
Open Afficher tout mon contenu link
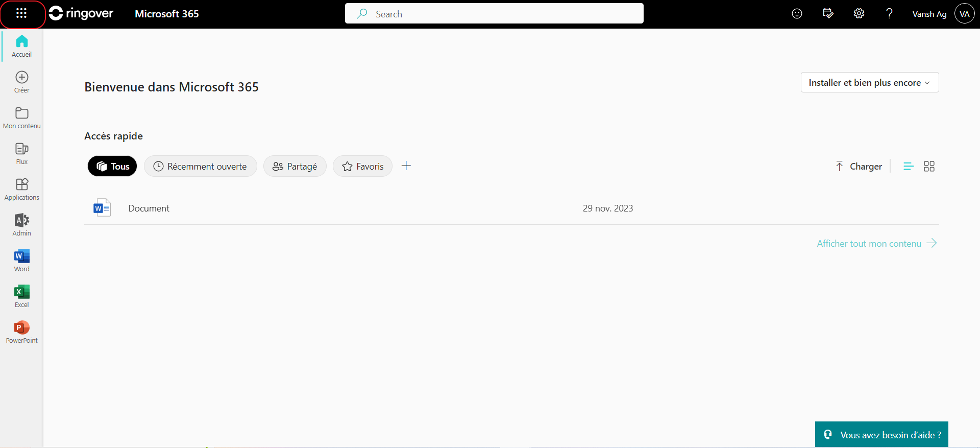[x=876, y=243]
